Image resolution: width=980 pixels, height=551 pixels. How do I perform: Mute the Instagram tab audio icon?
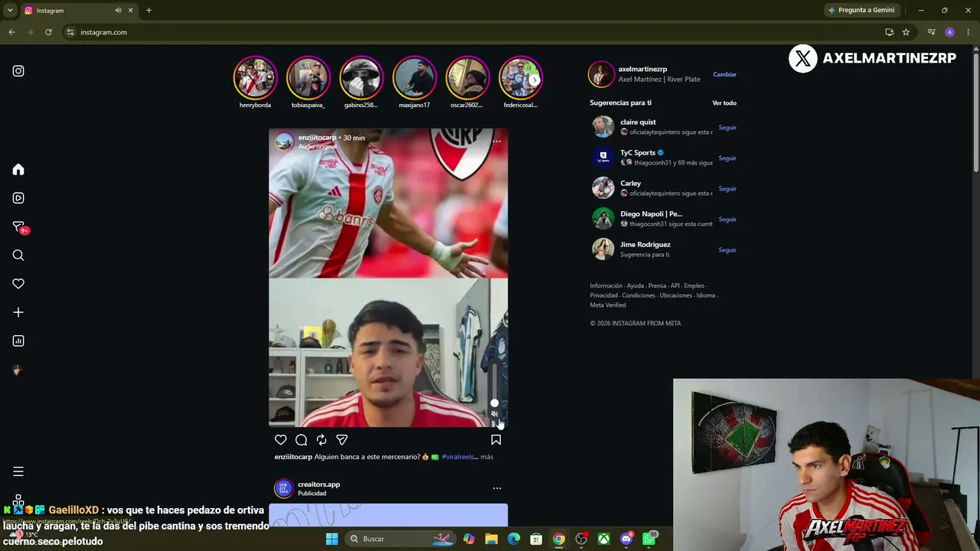(118, 10)
